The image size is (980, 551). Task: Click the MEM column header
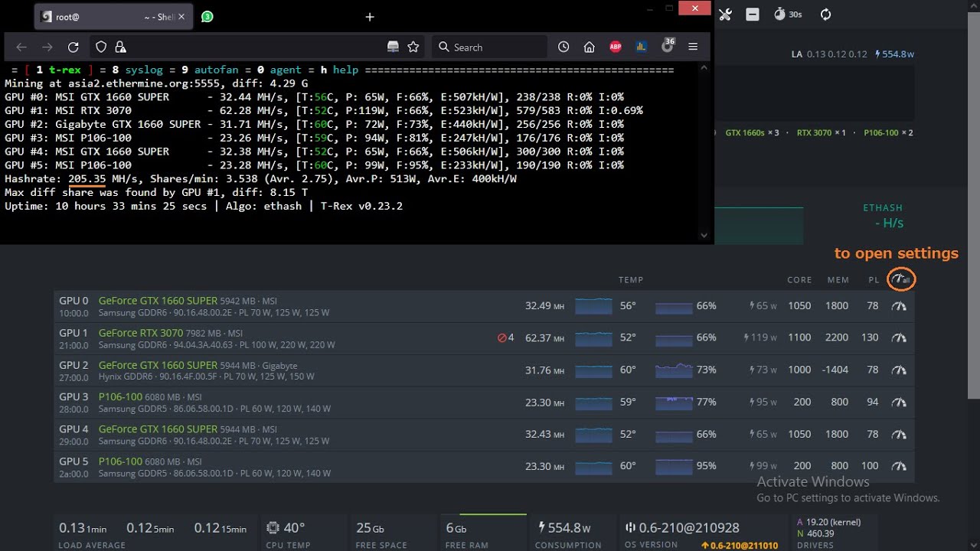pos(838,280)
